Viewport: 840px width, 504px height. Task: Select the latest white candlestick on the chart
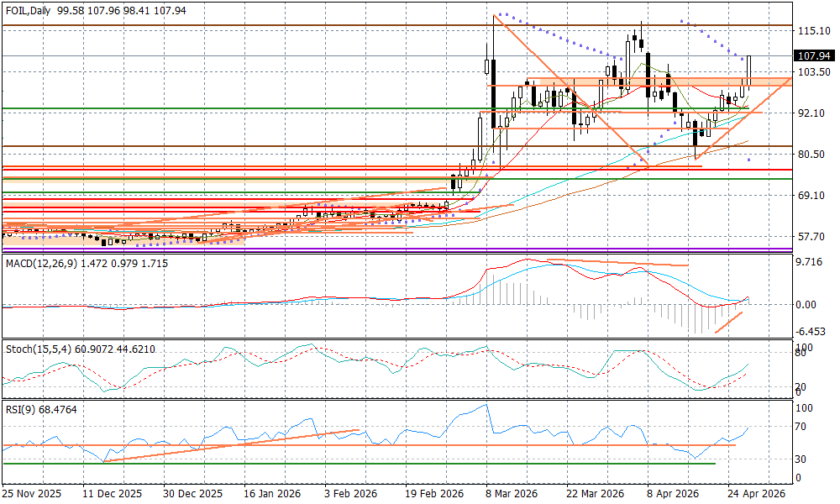coord(748,71)
